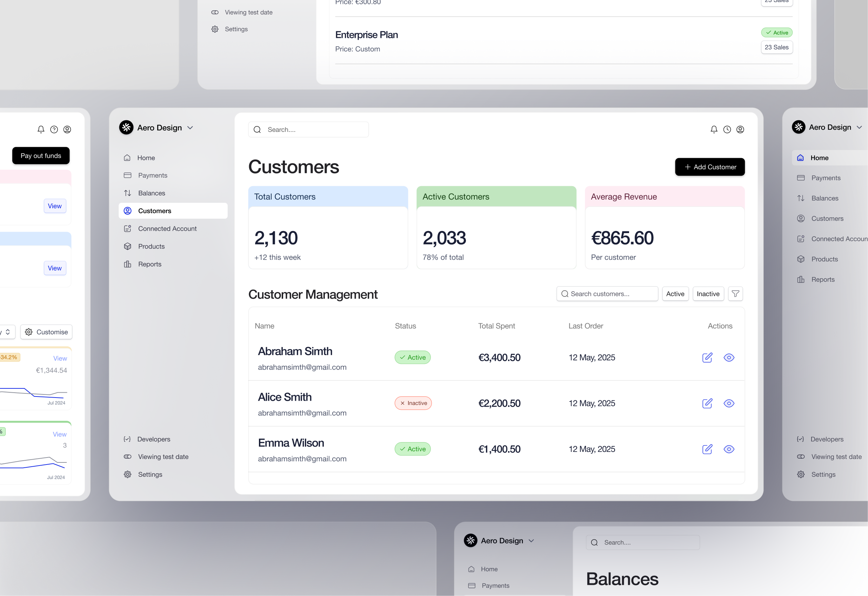Click the Add Customer button
This screenshot has height=596, width=868.
click(709, 167)
